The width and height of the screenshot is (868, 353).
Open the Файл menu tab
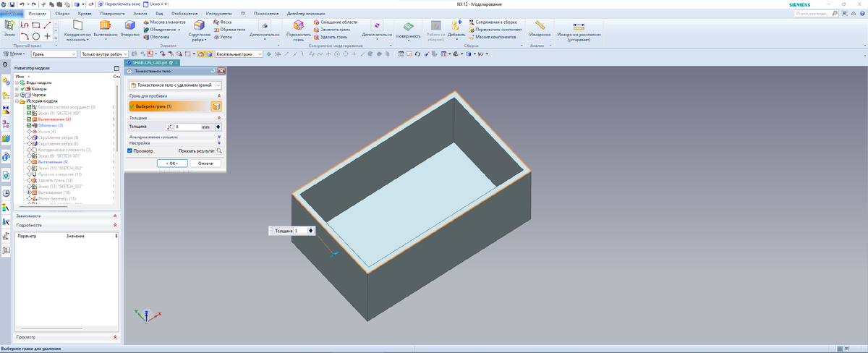pyautogui.click(x=12, y=13)
